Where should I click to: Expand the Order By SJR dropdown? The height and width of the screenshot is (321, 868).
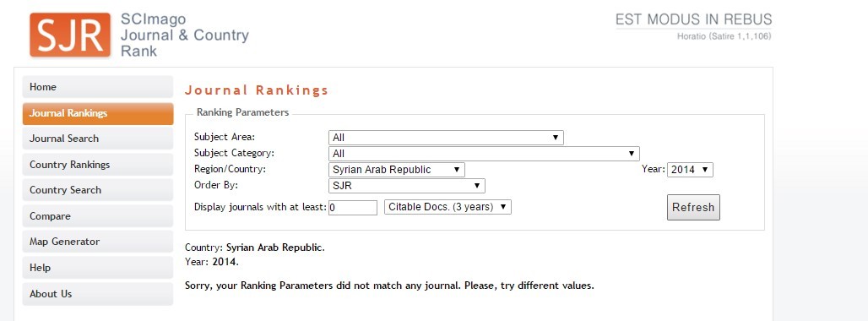coord(407,185)
